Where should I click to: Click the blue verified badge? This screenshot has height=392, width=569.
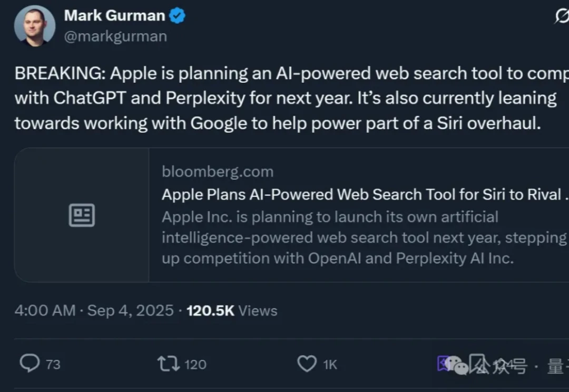pos(177,16)
